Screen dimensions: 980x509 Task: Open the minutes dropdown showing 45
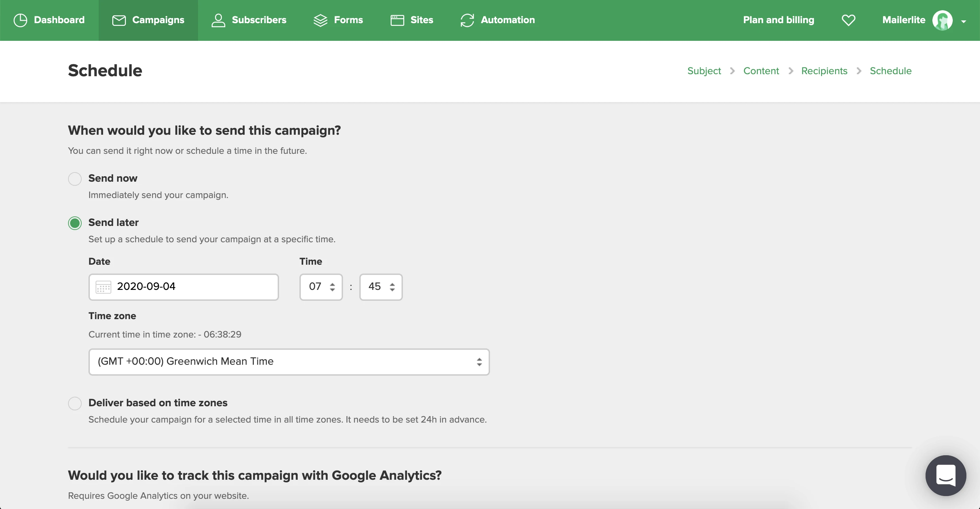coord(381,287)
